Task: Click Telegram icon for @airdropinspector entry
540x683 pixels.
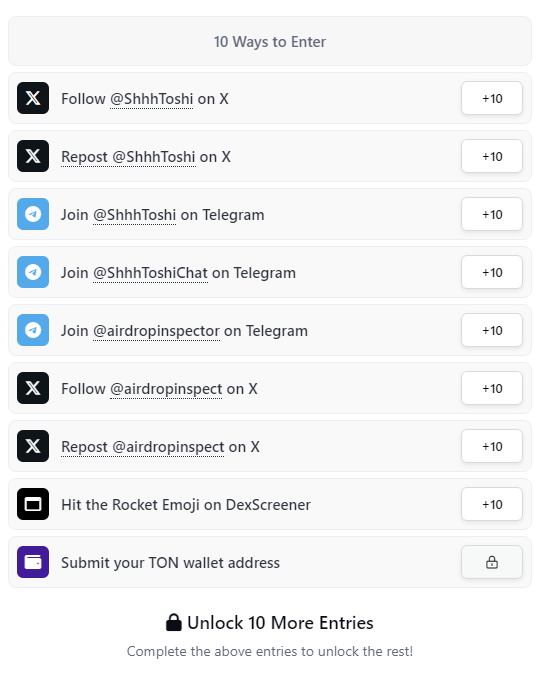Action: tap(33, 330)
